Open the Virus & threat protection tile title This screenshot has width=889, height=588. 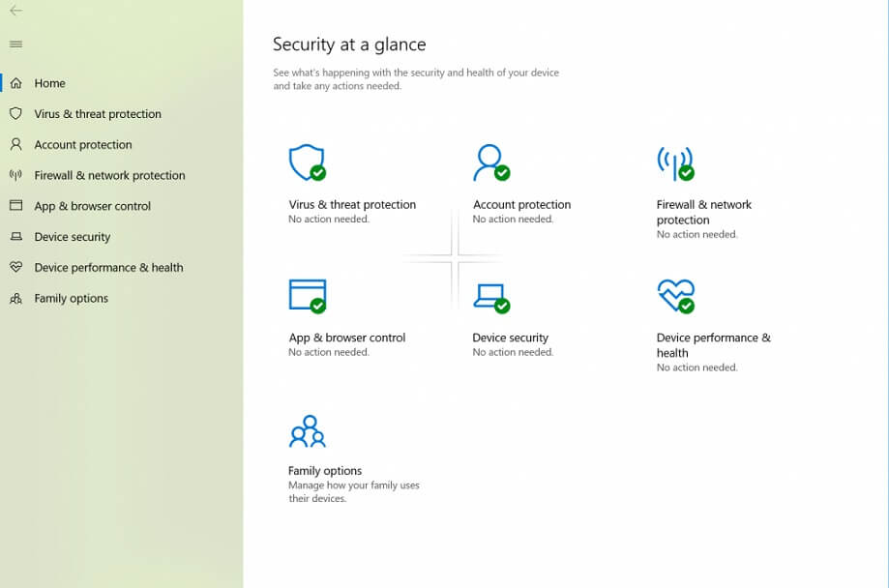(352, 204)
